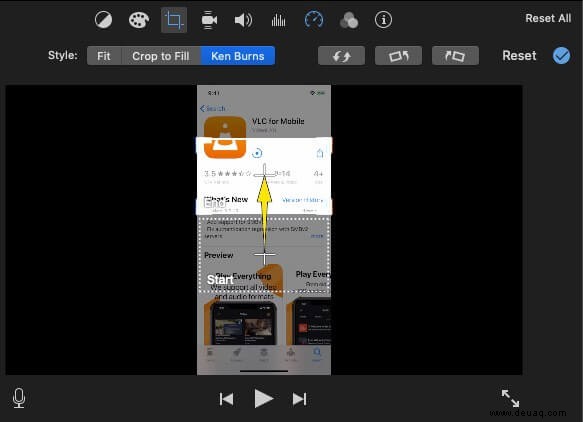Click the Start frame crosshair center

264,255
